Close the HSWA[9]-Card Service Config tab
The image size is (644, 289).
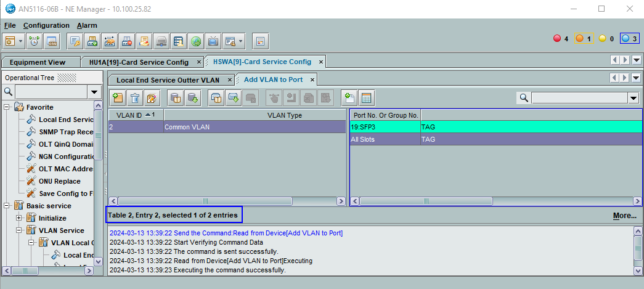click(321, 62)
